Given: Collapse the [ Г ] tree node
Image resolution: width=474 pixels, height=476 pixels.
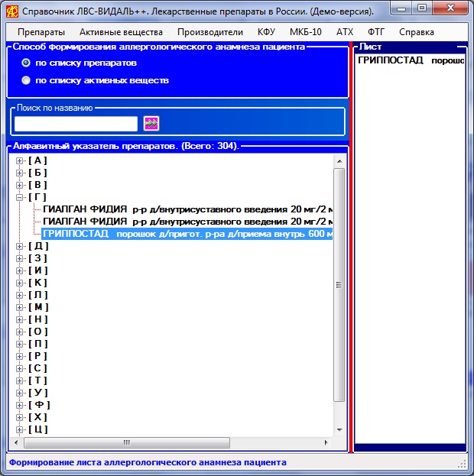Looking at the screenshot, I should pyautogui.click(x=20, y=197).
